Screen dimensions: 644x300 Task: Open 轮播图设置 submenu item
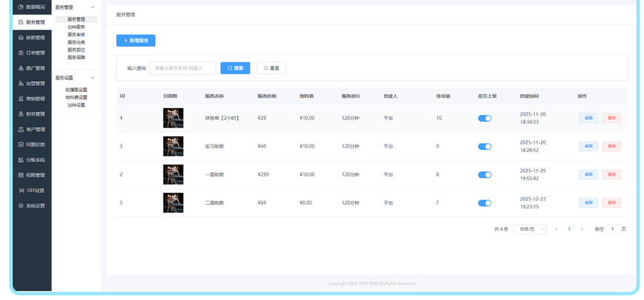click(x=76, y=90)
